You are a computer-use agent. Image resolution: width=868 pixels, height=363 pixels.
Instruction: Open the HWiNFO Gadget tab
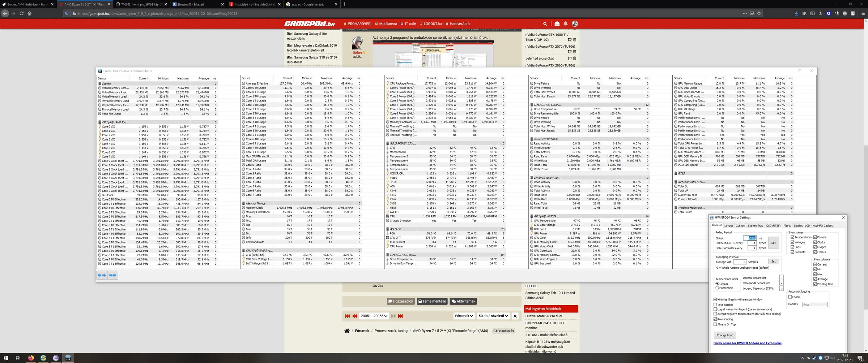822,226
